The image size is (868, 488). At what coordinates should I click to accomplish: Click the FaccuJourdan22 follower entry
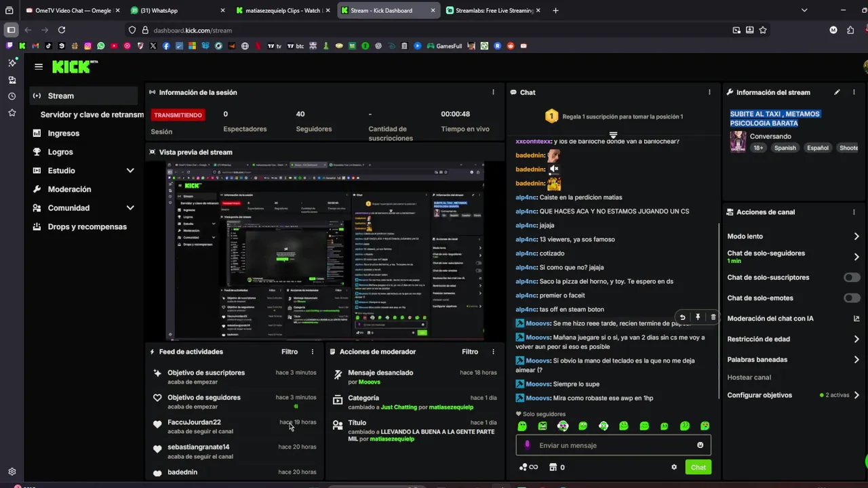pos(235,426)
